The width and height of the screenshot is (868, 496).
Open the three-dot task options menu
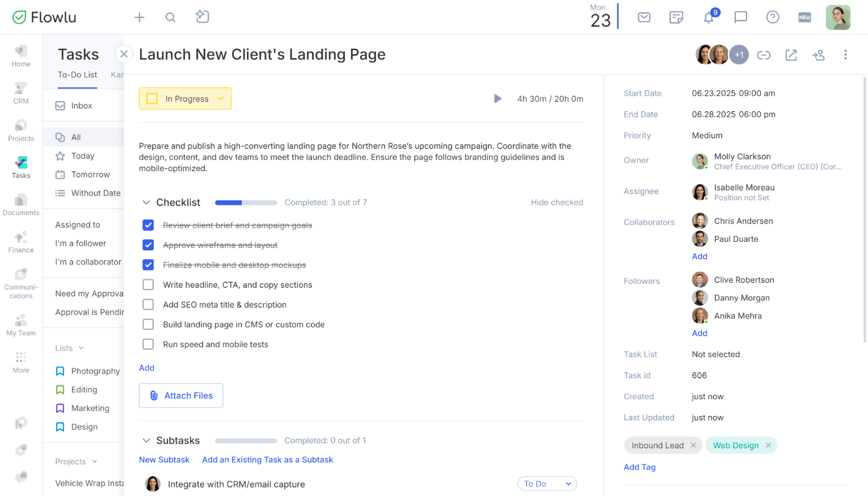[845, 54]
